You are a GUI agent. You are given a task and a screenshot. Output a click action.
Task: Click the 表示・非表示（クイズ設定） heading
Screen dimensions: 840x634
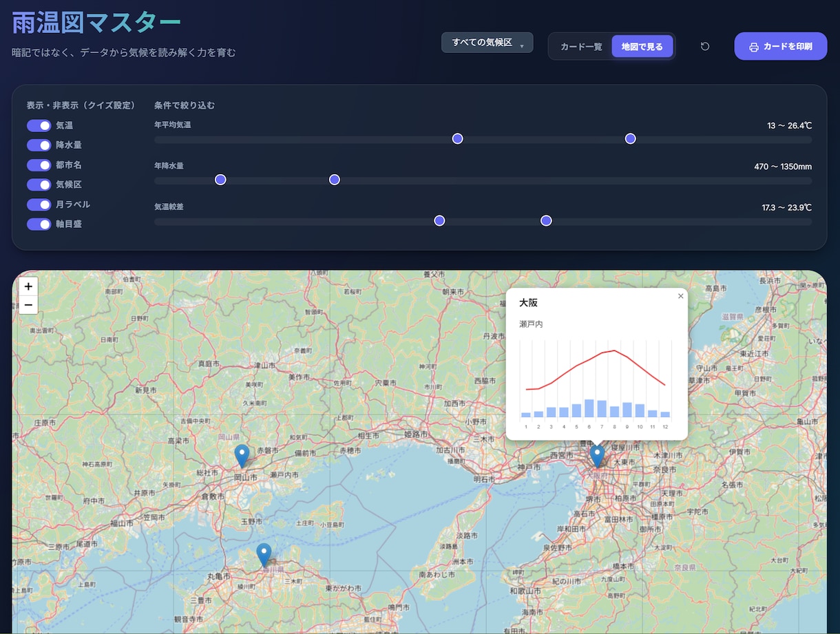tap(81, 105)
